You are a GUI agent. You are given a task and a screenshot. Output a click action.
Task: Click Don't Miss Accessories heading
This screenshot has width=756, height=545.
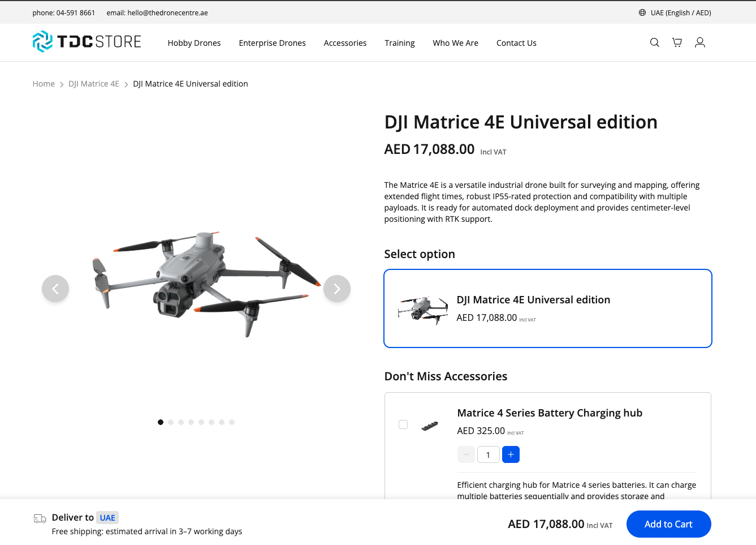point(446,376)
